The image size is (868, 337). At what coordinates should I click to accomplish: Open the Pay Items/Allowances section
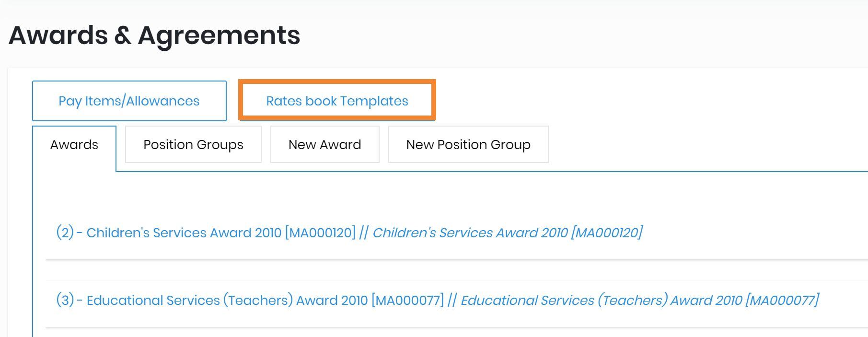[129, 101]
